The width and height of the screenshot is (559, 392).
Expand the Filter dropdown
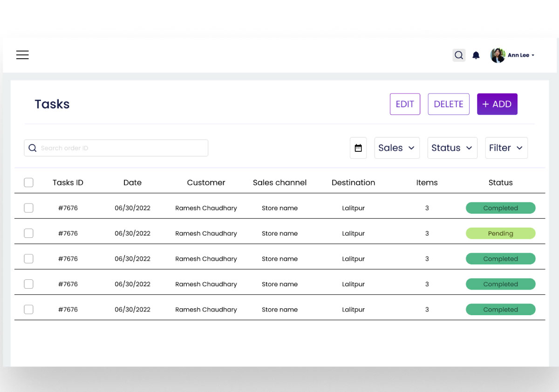click(506, 148)
